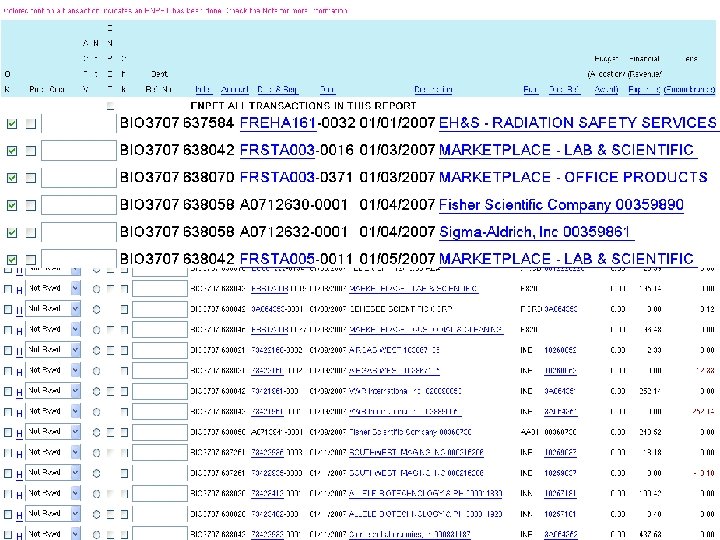This screenshot has height=540, width=720.
Task: Open H link in Fisher Scientific 00360700 row
Action: tap(19, 433)
